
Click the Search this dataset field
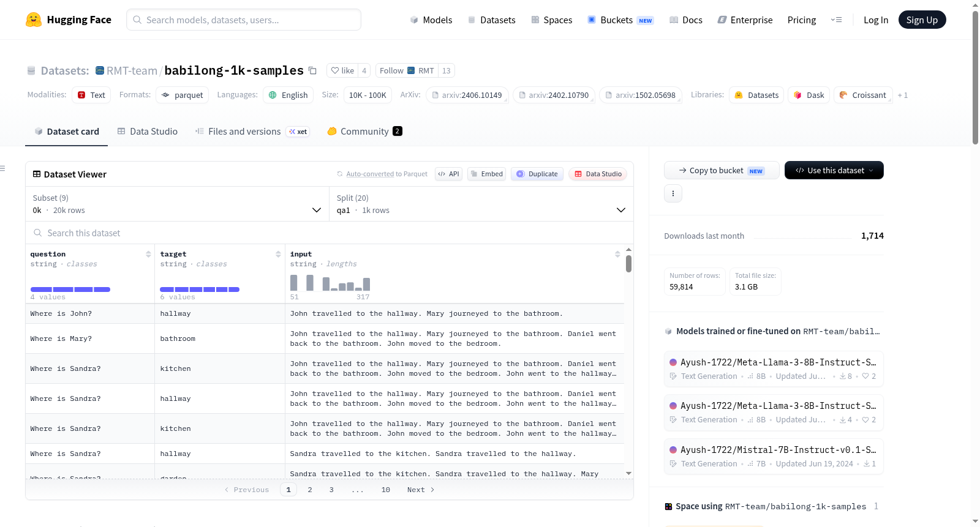(330, 233)
